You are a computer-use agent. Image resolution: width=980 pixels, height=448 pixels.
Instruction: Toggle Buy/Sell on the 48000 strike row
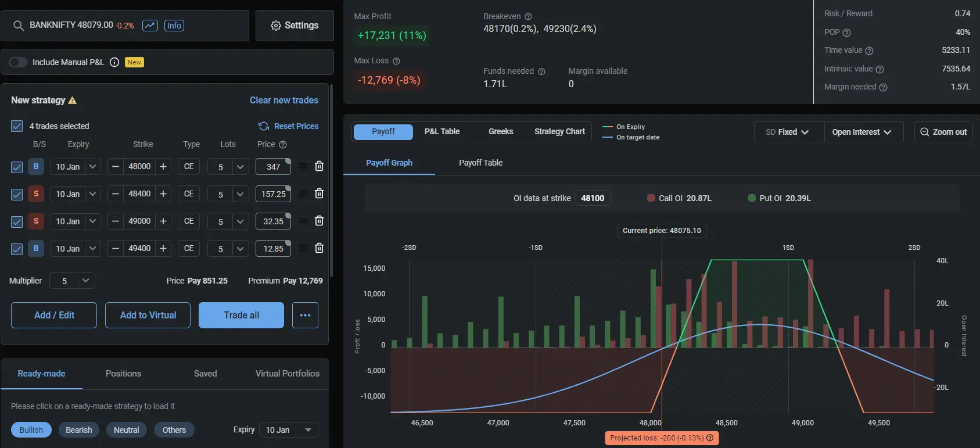click(36, 166)
